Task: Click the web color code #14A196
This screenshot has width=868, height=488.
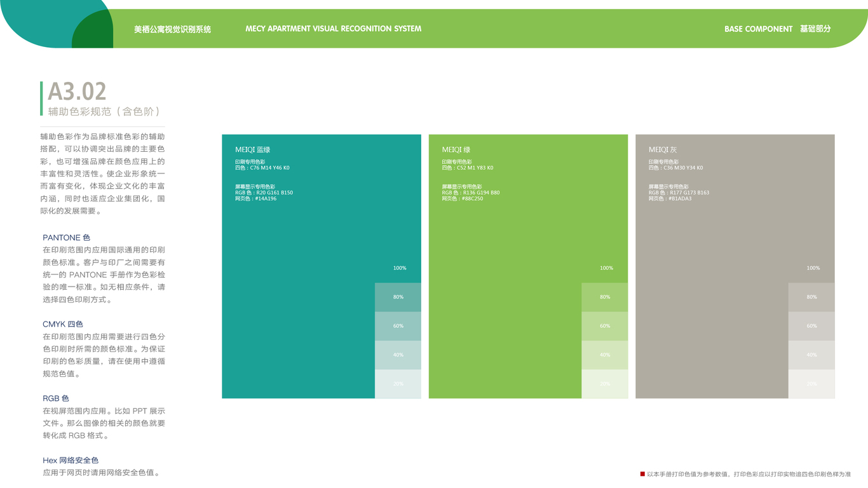Action: [266, 199]
